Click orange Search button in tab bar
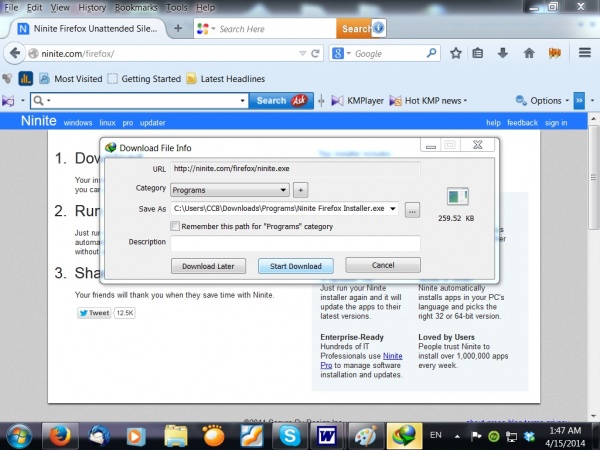The width and height of the screenshot is (600, 450). pyautogui.click(x=354, y=28)
